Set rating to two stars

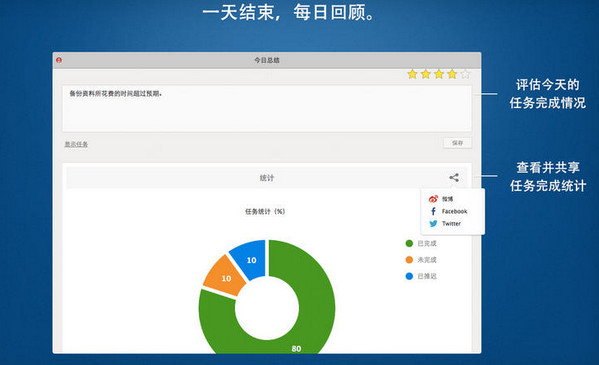(x=426, y=74)
